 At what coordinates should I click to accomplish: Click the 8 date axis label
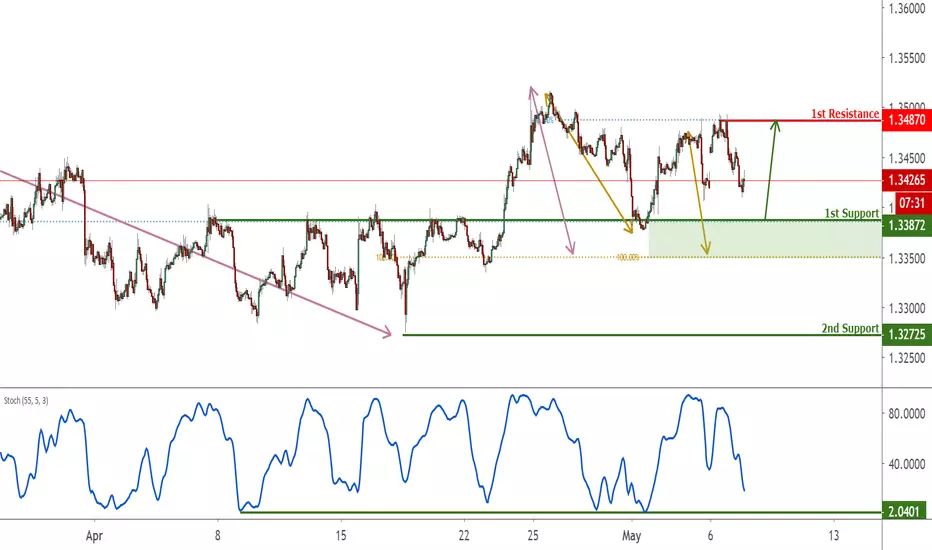218,535
